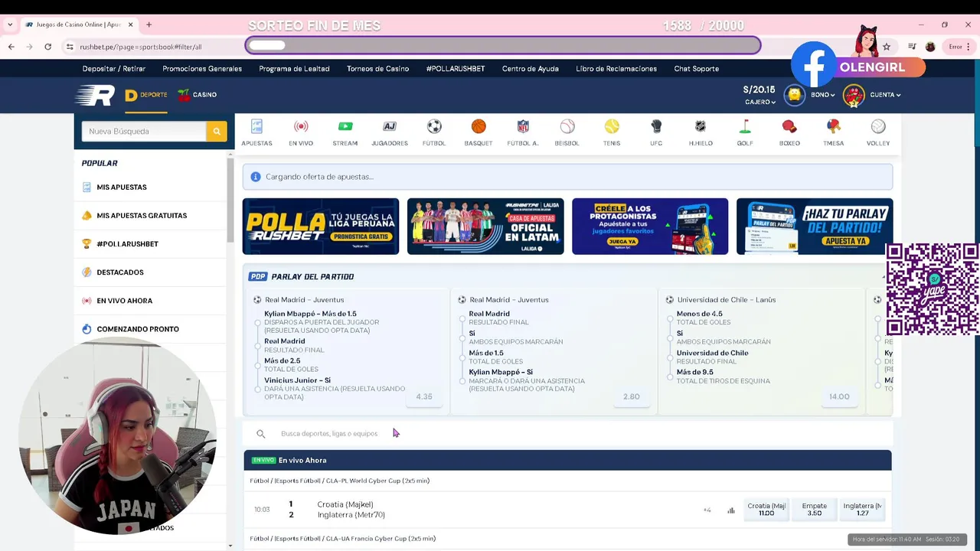The image size is (980, 551).
Task: Open the Créele a los Protagonistas banner
Action: (x=650, y=227)
